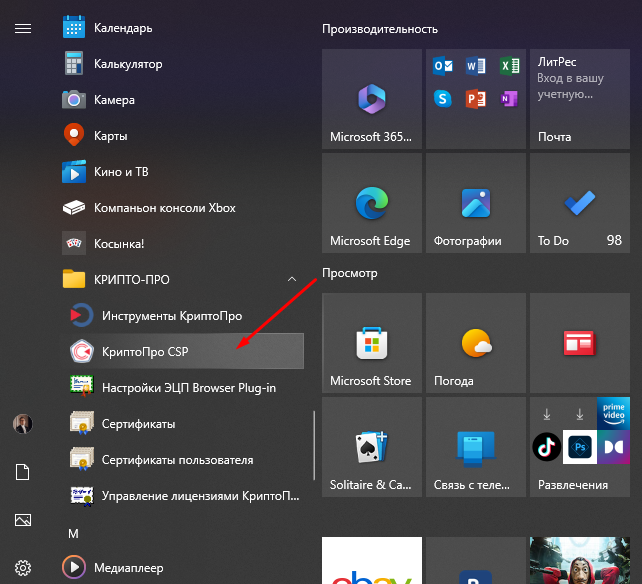The width and height of the screenshot is (642, 584).
Task: Open the eBay tile
Action: (x=372, y=561)
